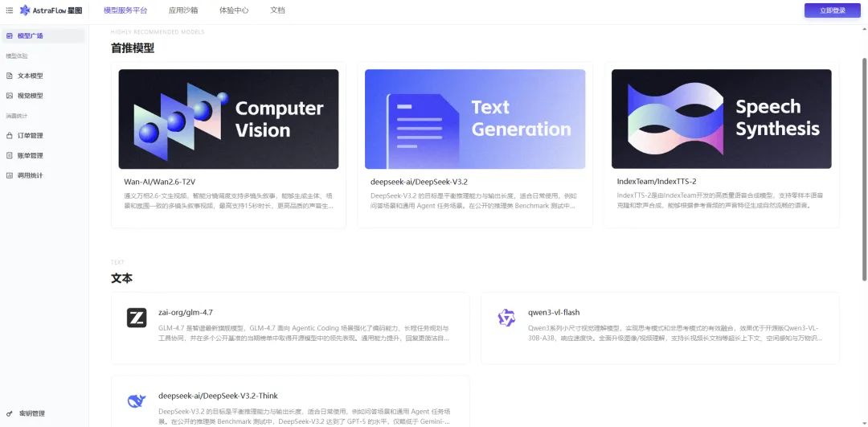This screenshot has width=868, height=427.
Task: Click the AstraFlow star logo
Action: [25, 10]
